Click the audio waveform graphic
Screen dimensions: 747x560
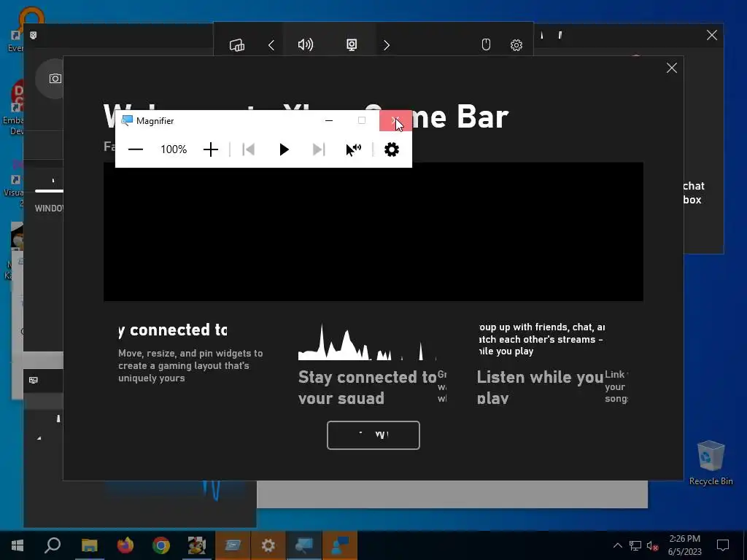tap(367, 342)
